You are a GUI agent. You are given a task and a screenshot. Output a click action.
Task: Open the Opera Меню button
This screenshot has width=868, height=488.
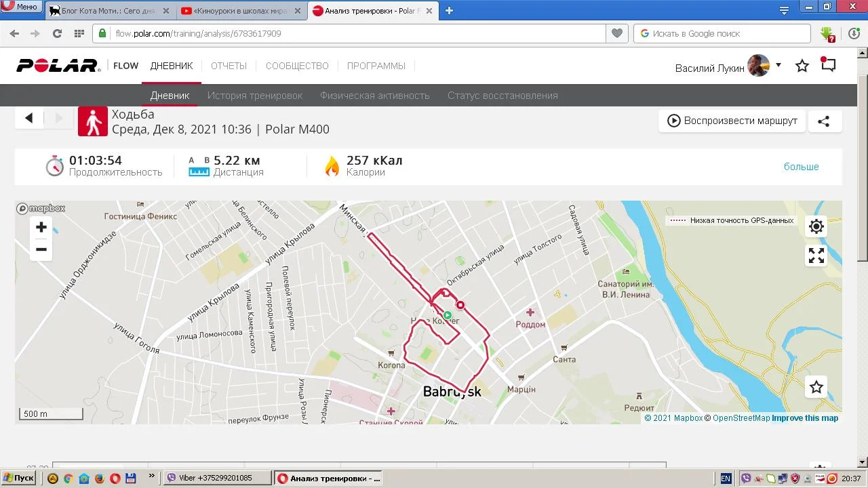pos(21,7)
